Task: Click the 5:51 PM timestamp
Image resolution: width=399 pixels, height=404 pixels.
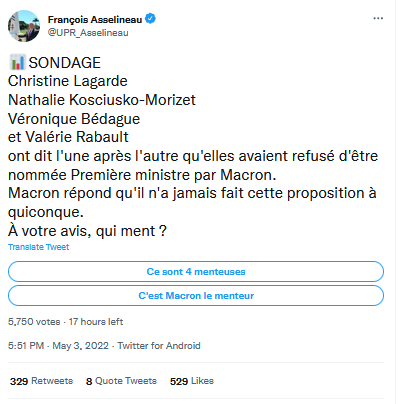Action: click(26, 346)
